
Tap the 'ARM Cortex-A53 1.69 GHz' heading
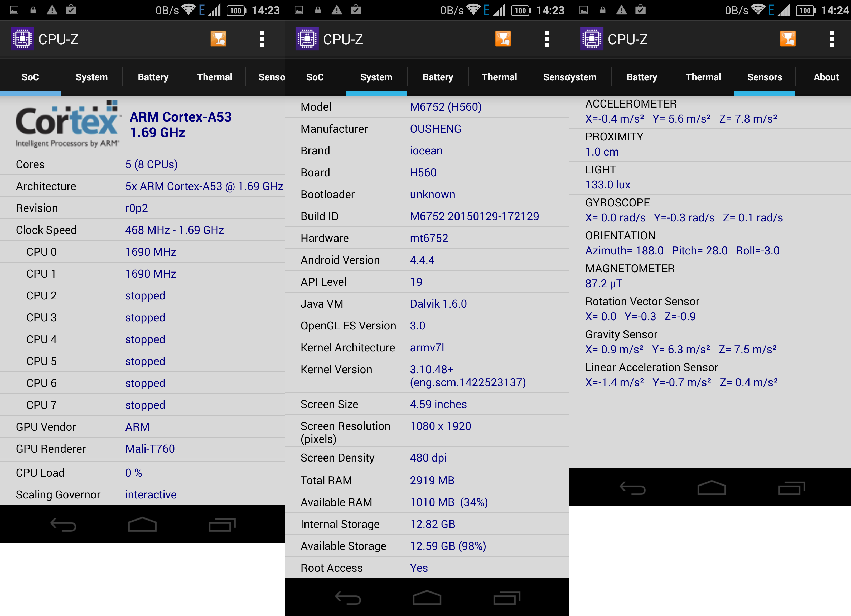[181, 125]
